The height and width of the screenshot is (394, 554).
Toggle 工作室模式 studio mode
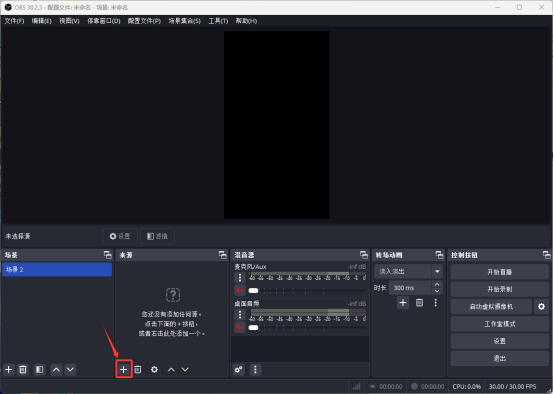[500, 324]
